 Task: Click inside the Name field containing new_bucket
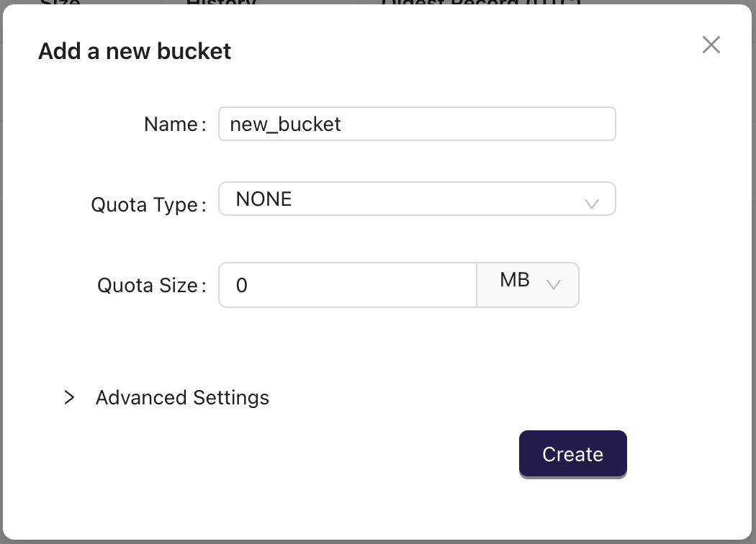point(418,124)
